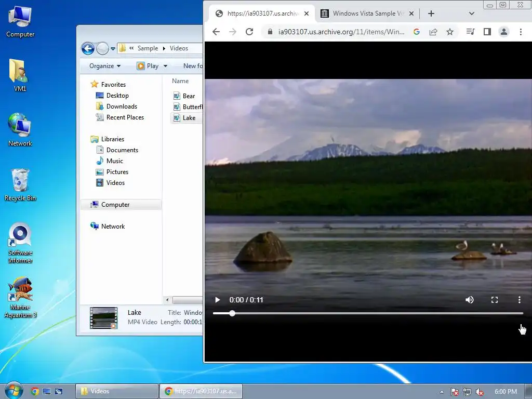Open the Chrome profile avatar
Screen dimensions: 532x399
click(x=504, y=32)
